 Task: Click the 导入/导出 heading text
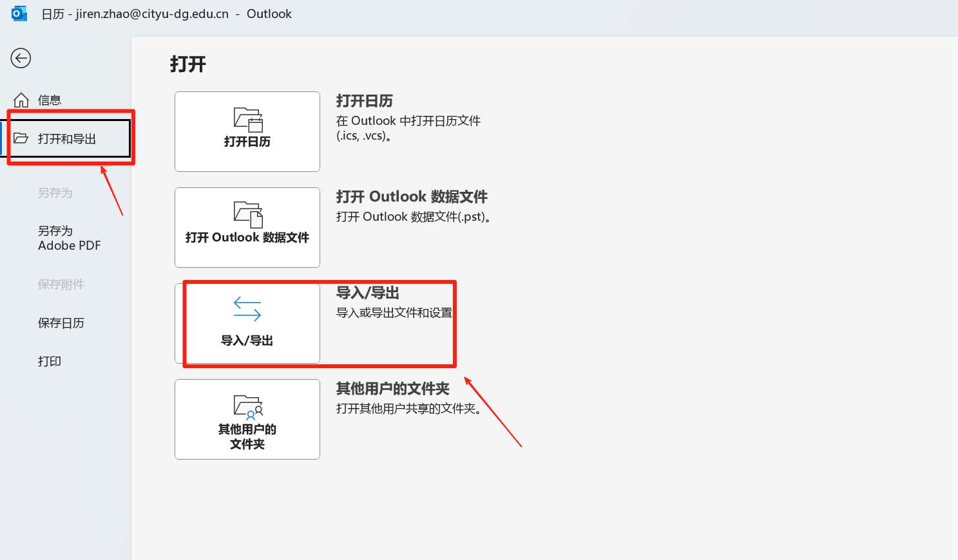(x=368, y=293)
